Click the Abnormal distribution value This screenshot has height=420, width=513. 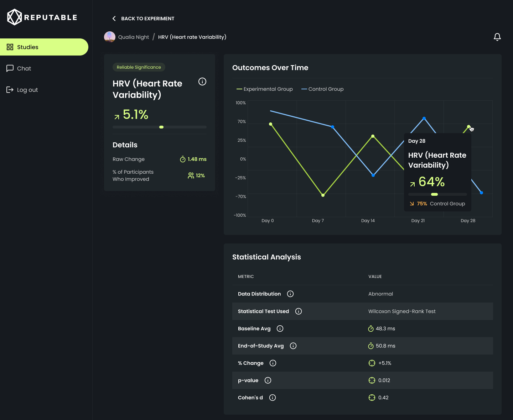point(380,294)
